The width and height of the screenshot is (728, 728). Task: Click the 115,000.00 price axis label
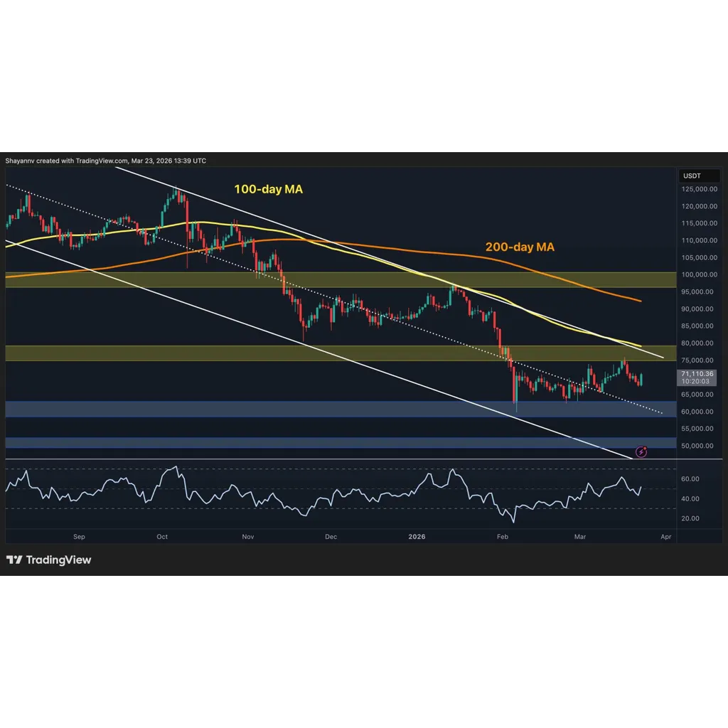(x=700, y=223)
